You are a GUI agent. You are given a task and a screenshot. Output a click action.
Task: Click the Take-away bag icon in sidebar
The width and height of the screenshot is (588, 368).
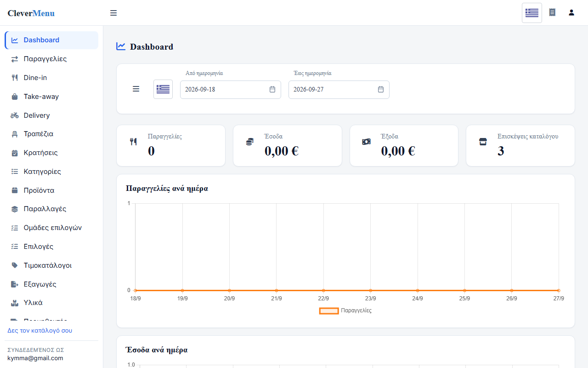15,97
